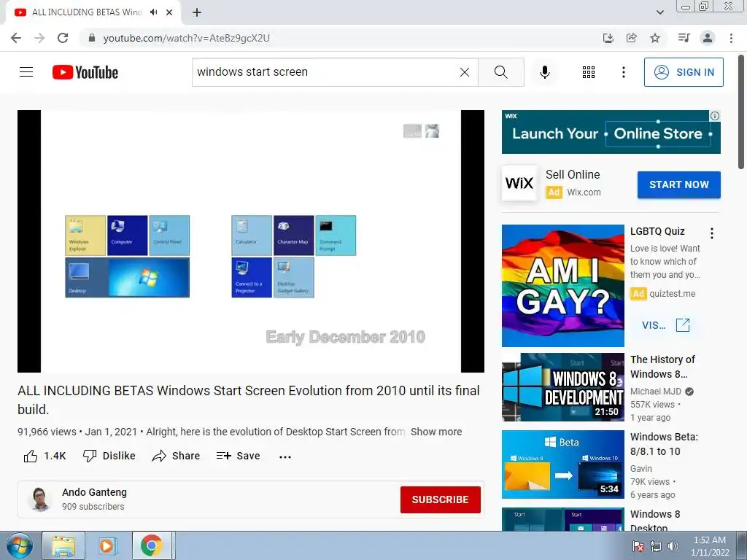
Task: Start voice search with the microphone
Action: point(545,72)
